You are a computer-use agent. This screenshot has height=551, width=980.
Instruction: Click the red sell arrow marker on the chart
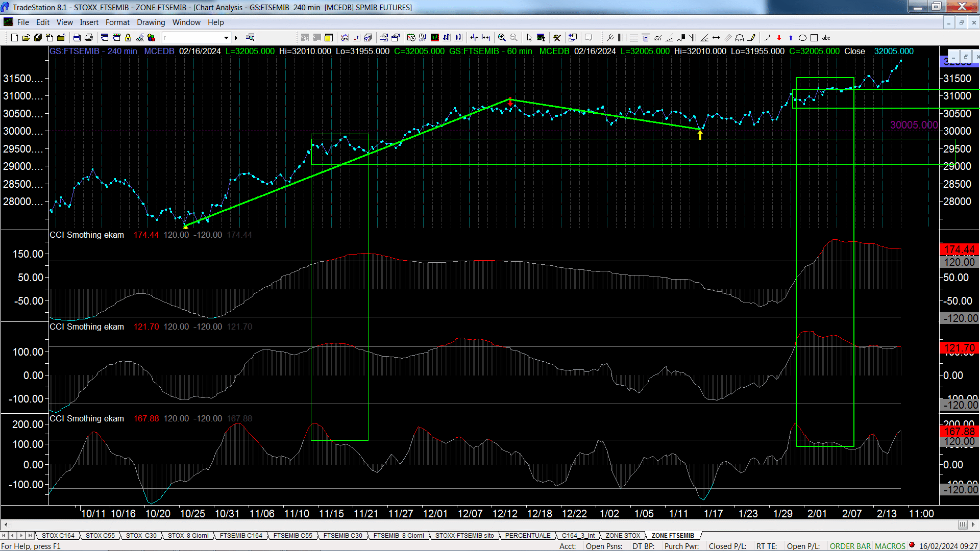click(510, 102)
